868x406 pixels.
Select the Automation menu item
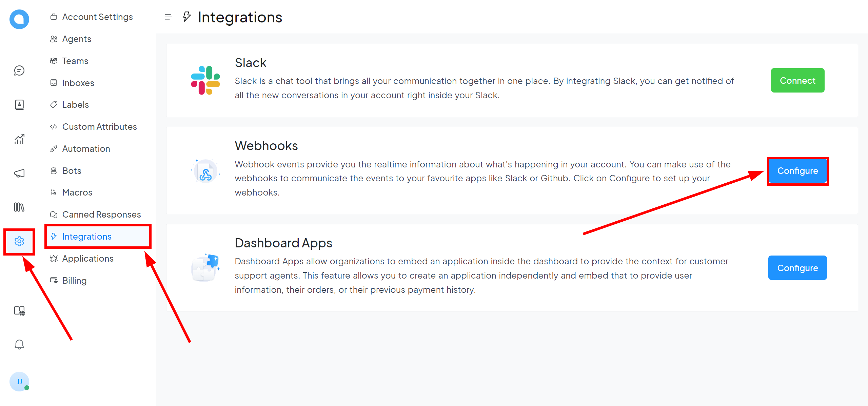[86, 148]
